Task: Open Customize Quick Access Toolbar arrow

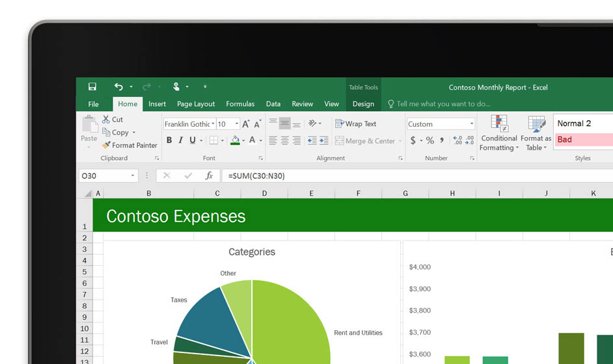Action: (x=205, y=86)
